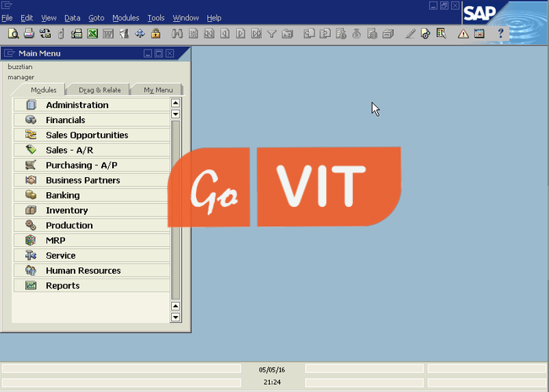Expand the Financials module
The height and width of the screenshot is (392, 549).
[65, 120]
